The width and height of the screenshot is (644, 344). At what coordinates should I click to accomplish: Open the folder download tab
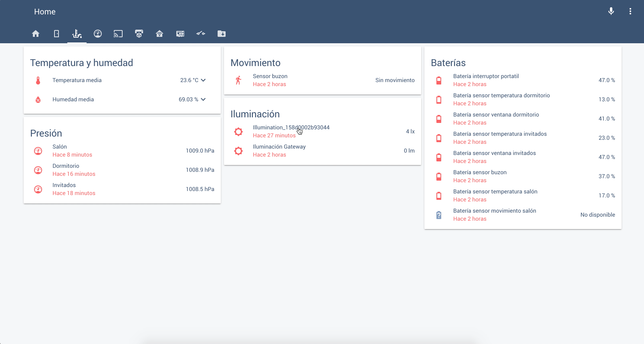pos(222,34)
